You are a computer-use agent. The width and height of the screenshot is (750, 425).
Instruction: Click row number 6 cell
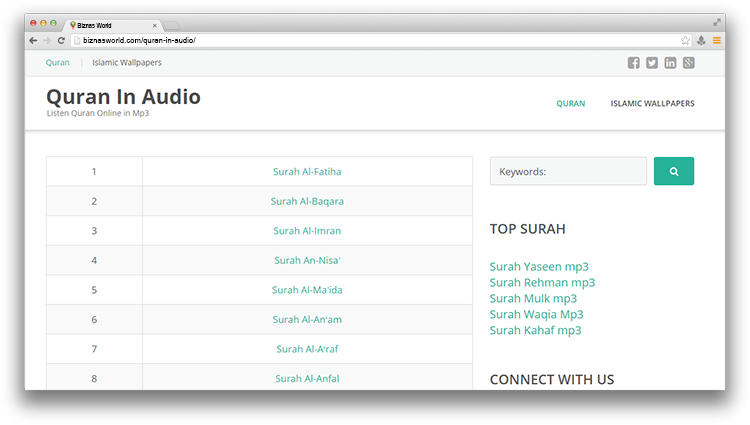pyautogui.click(x=94, y=320)
